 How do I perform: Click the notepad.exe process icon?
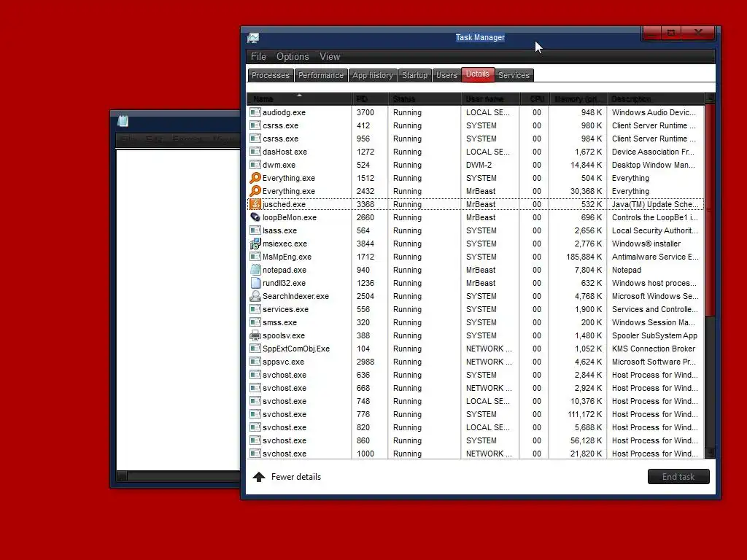(x=255, y=270)
